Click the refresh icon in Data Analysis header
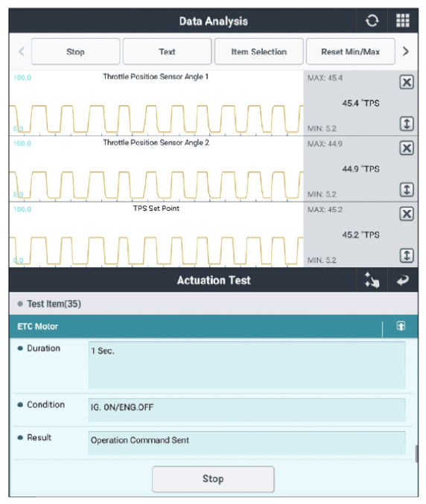 (372, 21)
